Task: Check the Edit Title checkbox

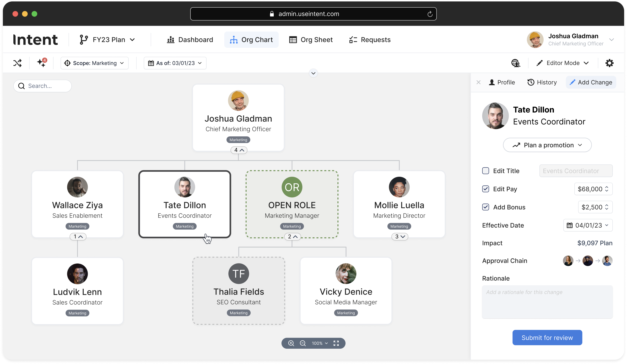Action: click(486, 171)
